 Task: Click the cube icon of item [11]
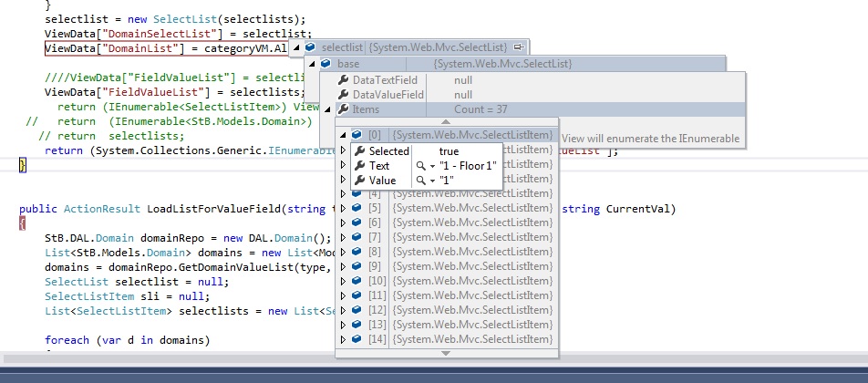pos(357,295)
